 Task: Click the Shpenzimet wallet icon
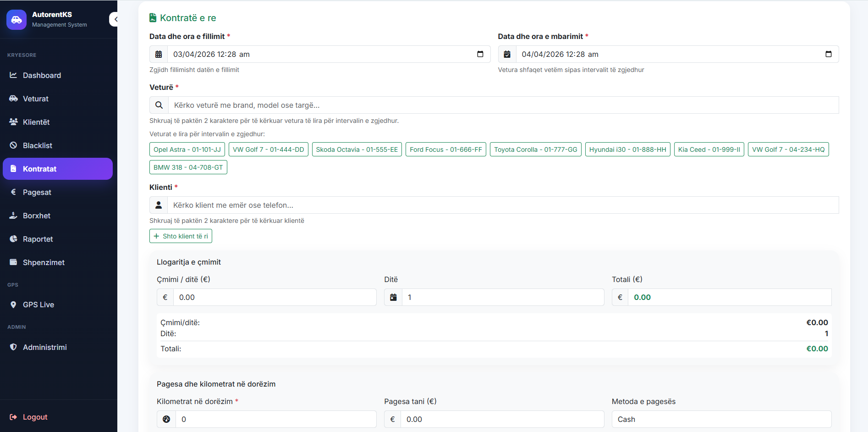tap(13, 262)
